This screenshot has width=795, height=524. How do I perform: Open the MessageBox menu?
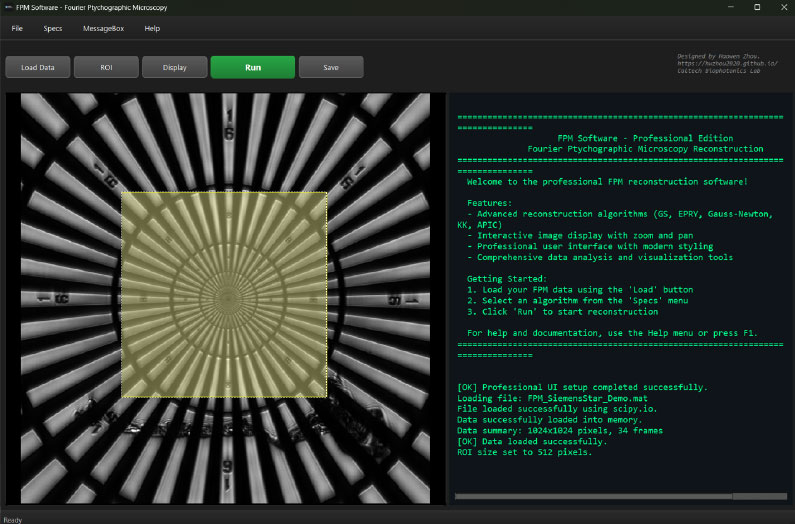click(x=103, y=28)
